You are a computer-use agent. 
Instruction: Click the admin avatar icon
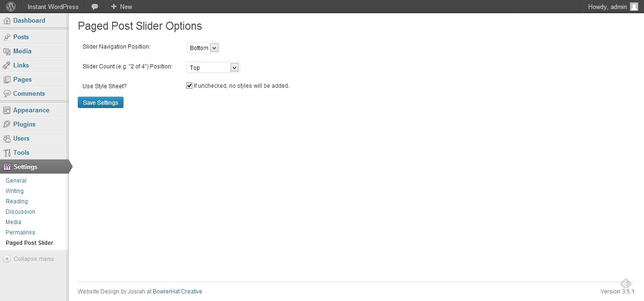tap(634, 7)
